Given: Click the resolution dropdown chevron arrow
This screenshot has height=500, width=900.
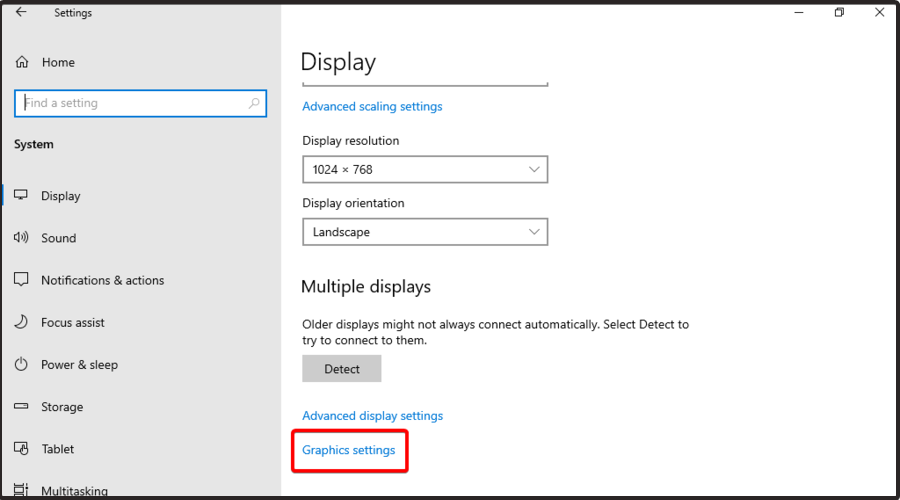Looking at the screenshot, I should [x=534, y=169].
